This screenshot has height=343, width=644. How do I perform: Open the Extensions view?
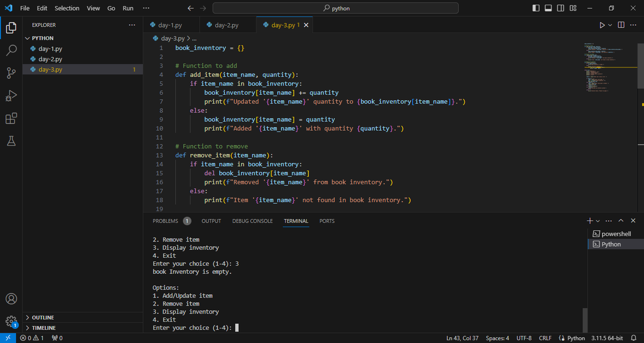tap(11, 118)
